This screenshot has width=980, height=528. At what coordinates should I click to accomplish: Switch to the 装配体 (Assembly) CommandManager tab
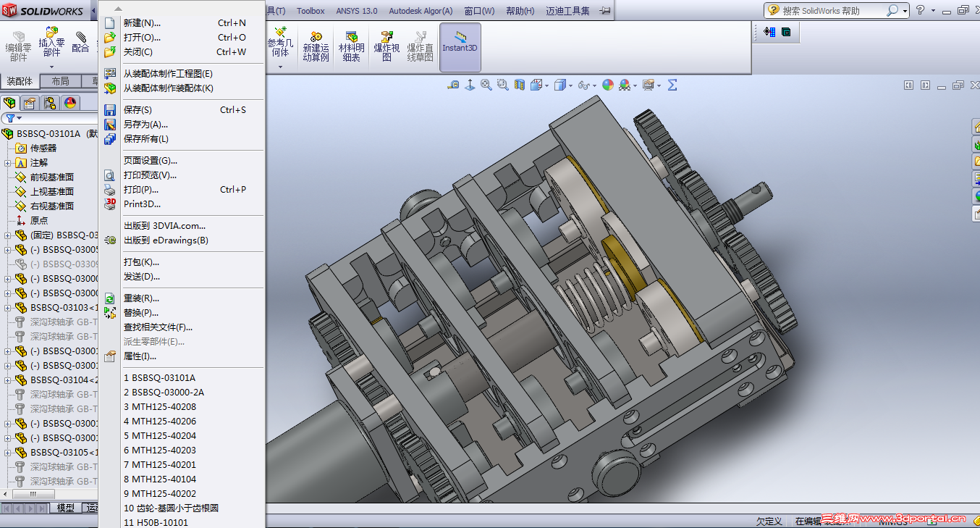20,81
